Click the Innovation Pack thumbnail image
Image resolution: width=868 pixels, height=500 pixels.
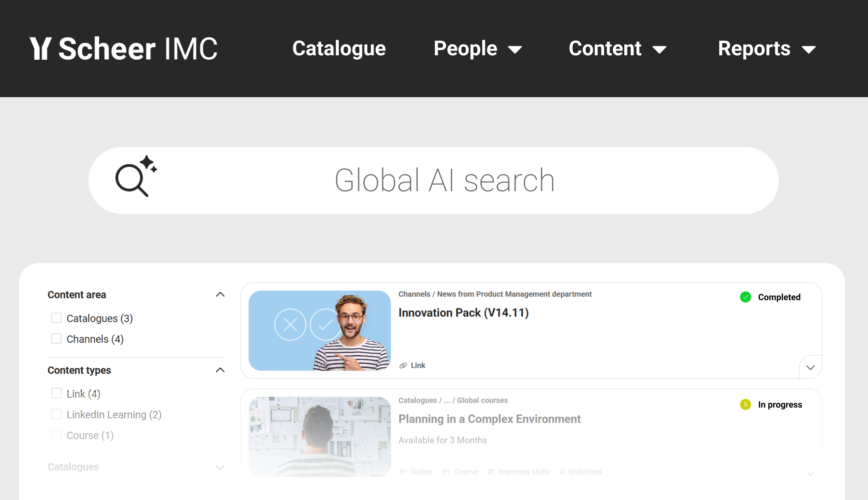pos(319,331)
